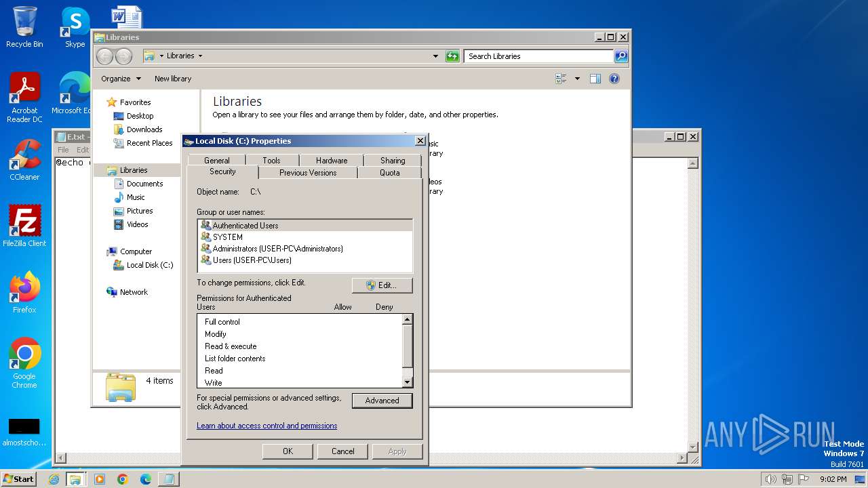
Task: Toggle the preview pane button
Action: pos(595,79)
